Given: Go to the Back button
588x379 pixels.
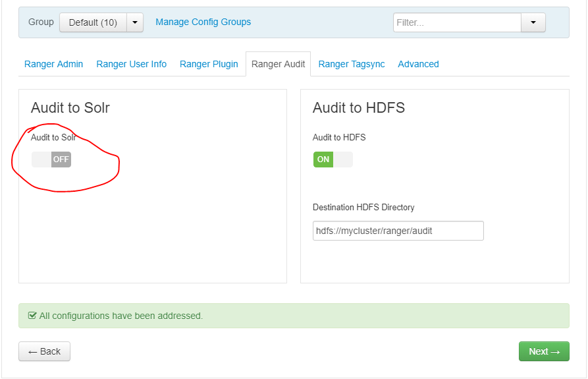Looking at the screenshot, I should [44, 351].
